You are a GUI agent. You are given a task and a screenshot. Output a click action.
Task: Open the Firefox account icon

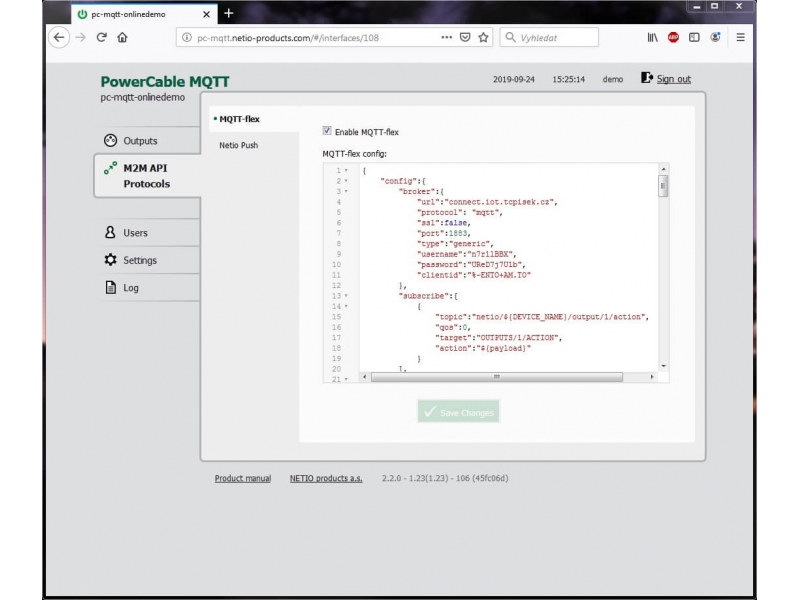point(715,37)
